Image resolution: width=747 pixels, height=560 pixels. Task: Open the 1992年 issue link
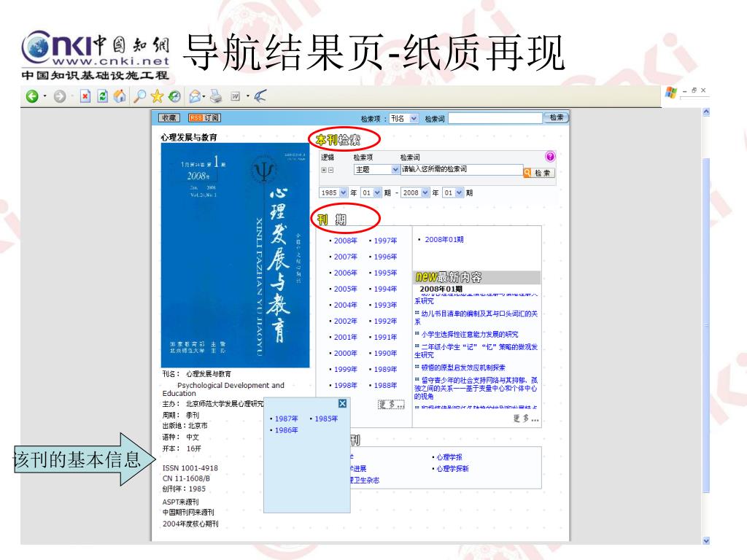click(x=385, y=322)
